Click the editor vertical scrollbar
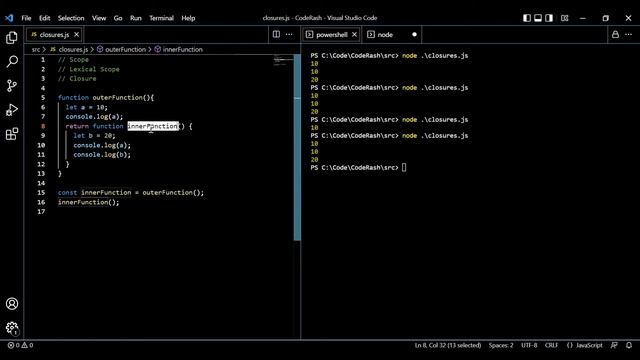Viewport: 640px width, 360px height. click(297, 148)
